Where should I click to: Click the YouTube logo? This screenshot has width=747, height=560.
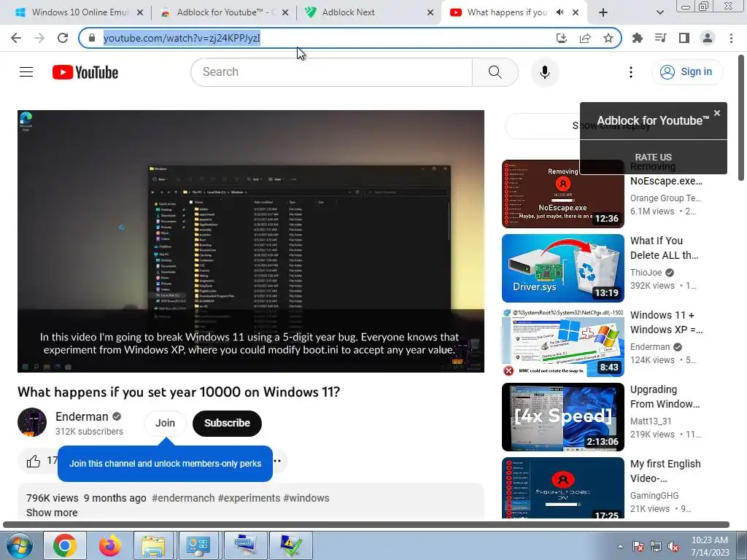(85, 72)
